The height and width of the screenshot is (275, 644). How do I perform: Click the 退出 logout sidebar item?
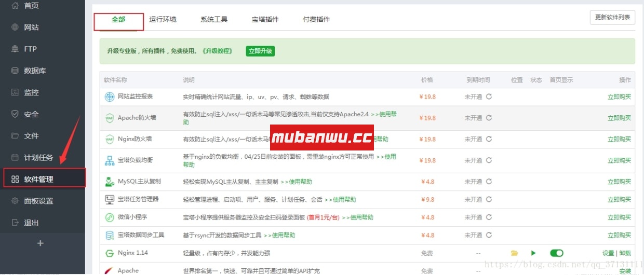43,223
